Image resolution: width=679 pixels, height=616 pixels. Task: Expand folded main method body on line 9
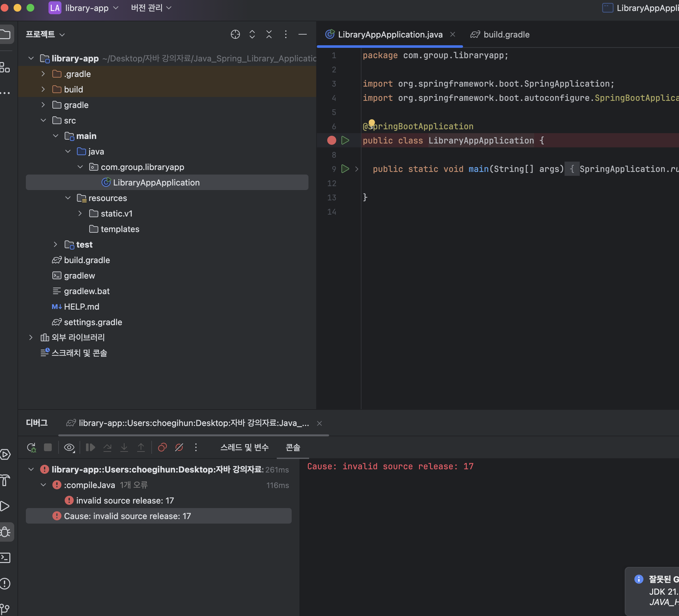357,169
